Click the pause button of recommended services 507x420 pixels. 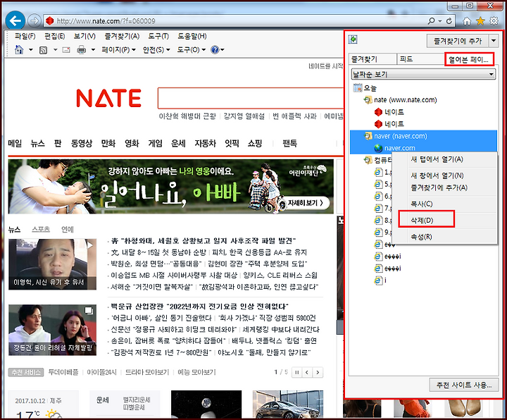click(296, 373)
